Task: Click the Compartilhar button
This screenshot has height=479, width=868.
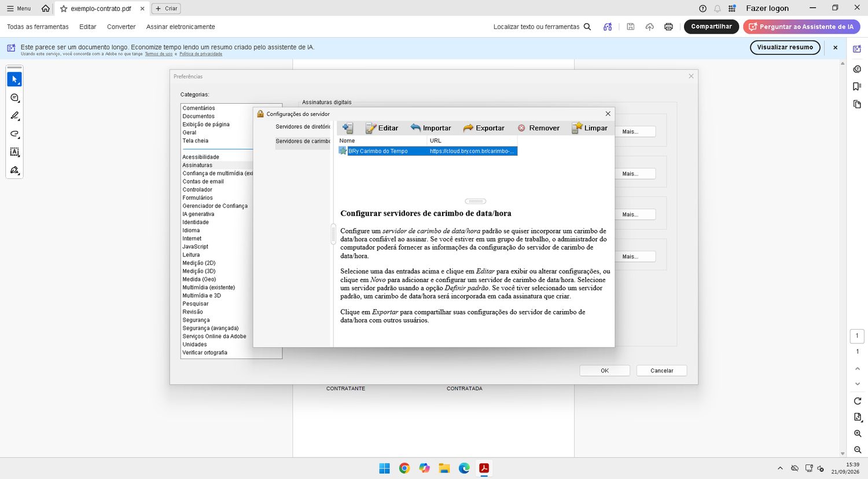Action: click(x=711, y=27)
